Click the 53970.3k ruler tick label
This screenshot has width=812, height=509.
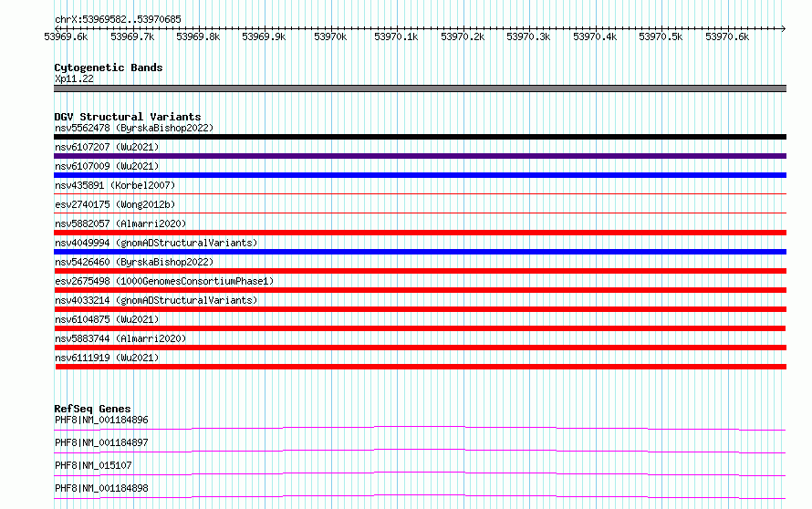[x=528, y=36]
